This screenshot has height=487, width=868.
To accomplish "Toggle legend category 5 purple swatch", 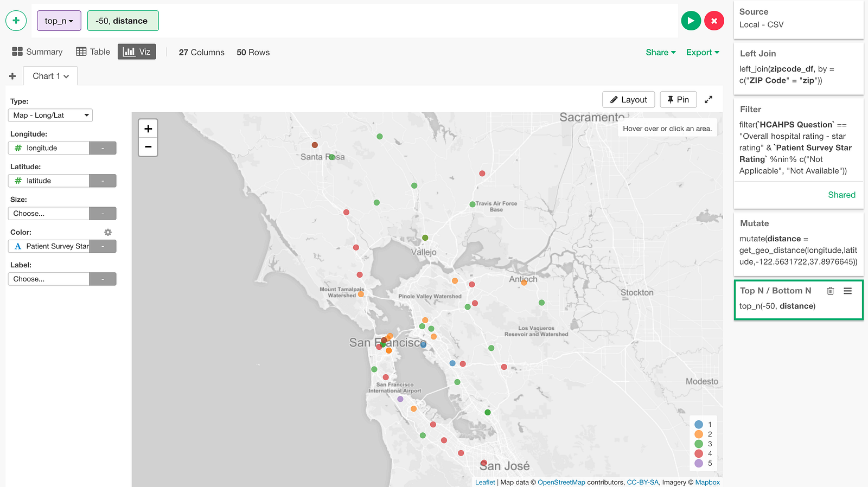I will tap(699, 464).
